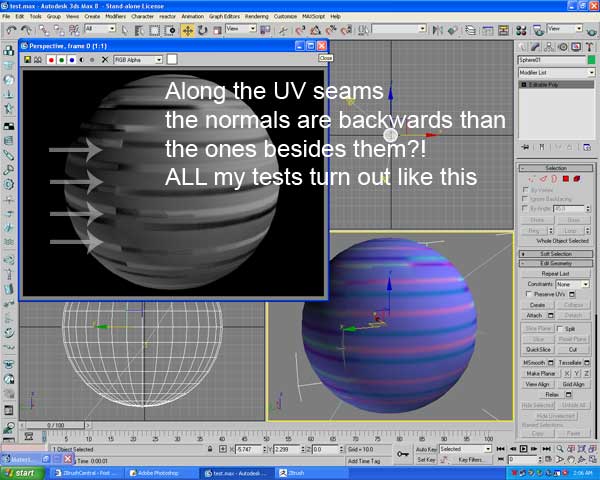This screenshot has width=600, height=480.
Task: Open the Animation menu
Action: [192, 16]
